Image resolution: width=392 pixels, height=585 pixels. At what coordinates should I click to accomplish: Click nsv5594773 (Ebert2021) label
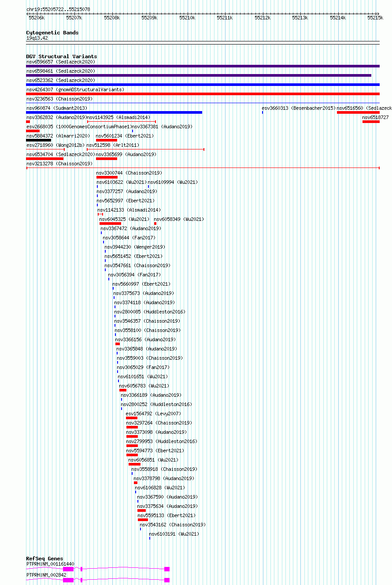tap(155, 451)
